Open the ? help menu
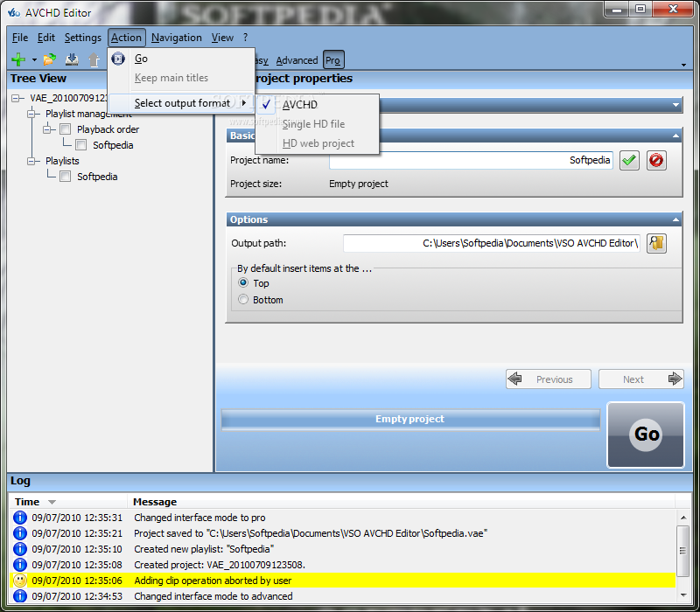Viewport: 700px width, 612px height. click(245, 38)
